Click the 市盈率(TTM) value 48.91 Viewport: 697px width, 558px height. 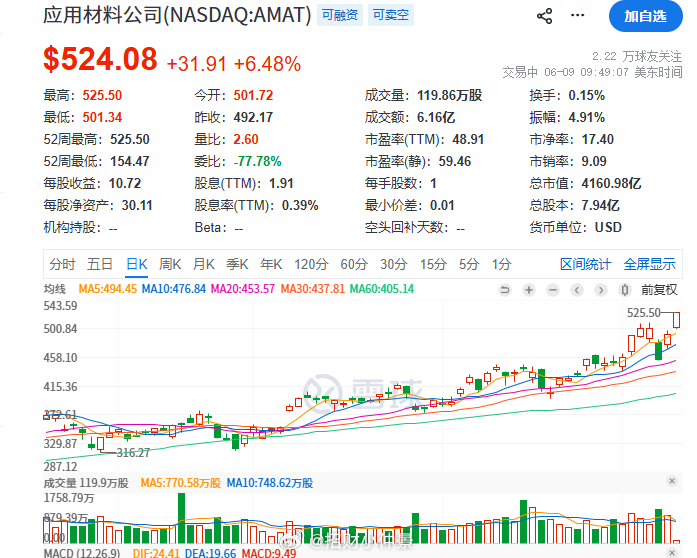468,139
